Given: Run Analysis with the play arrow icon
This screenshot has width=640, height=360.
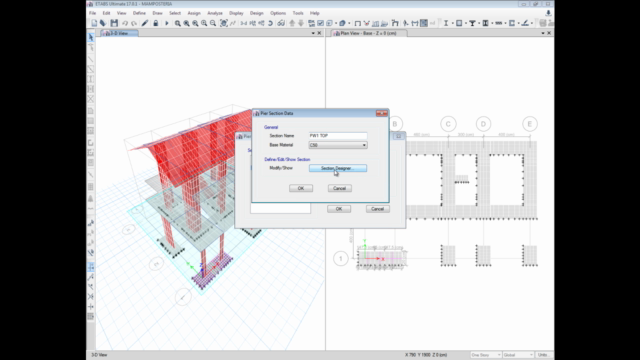Looking at the screenshot, I should [x=167, y=23].
